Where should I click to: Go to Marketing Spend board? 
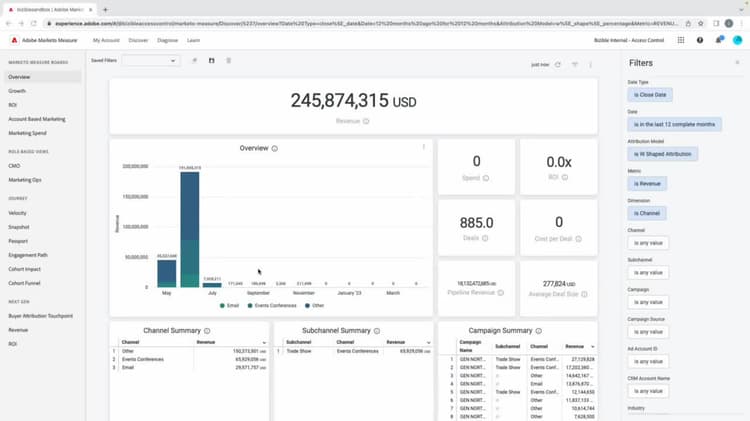[x=27, y=133]
